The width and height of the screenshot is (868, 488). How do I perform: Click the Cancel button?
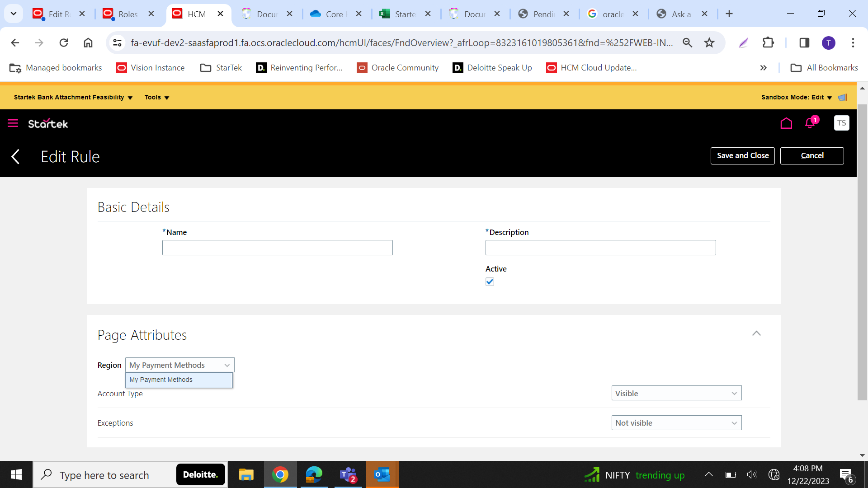pos(812,155)
